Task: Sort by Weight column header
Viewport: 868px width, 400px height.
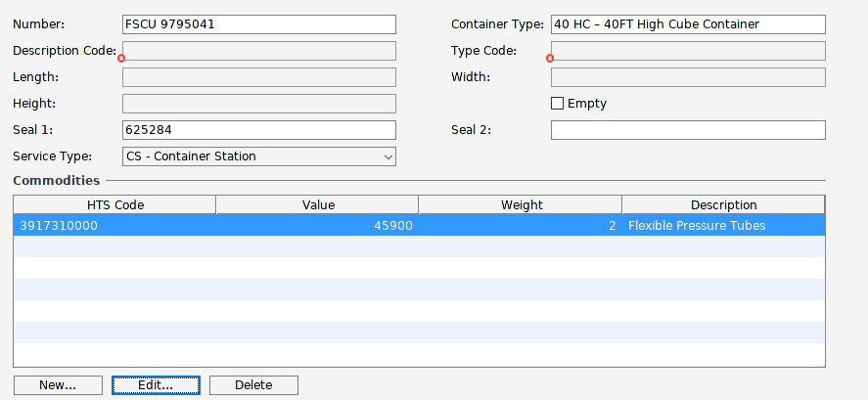Action: pyautogui.click(x=520, y=204)
